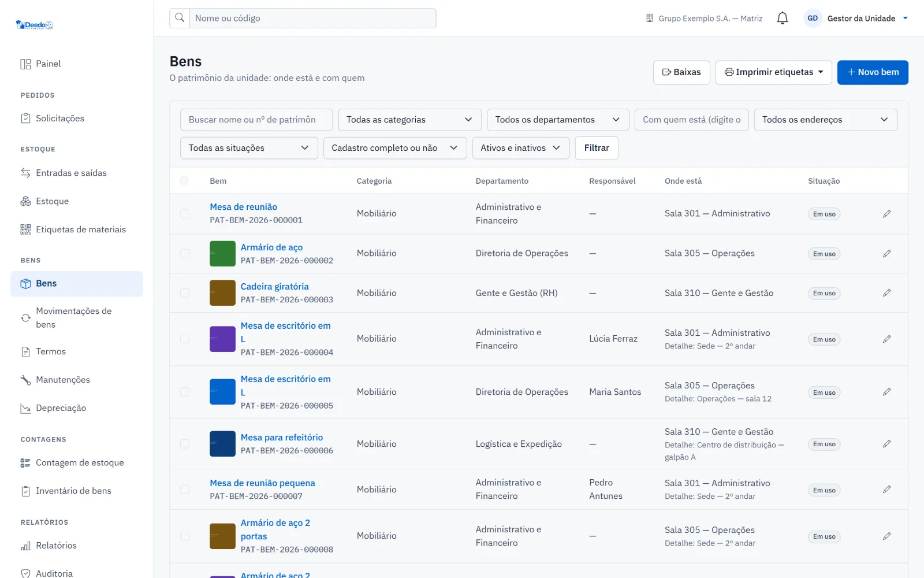Focus the Nome ou código search field
The image size is (924, 578).
(x=312, y=18)
